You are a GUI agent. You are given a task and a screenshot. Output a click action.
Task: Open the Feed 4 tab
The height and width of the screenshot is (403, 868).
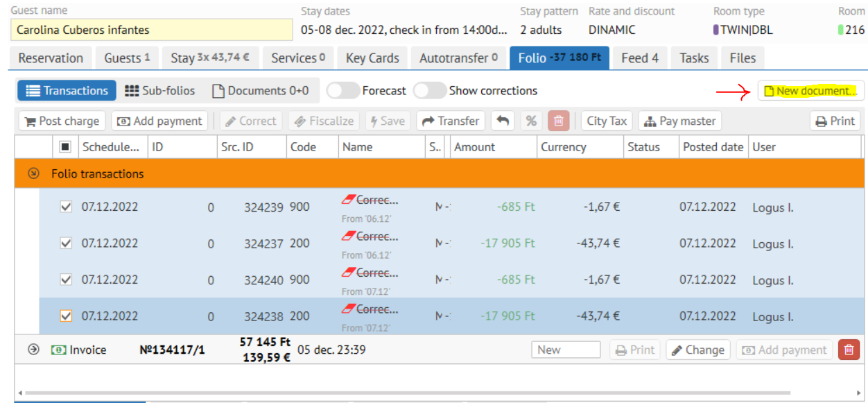[x=640, y=58]
